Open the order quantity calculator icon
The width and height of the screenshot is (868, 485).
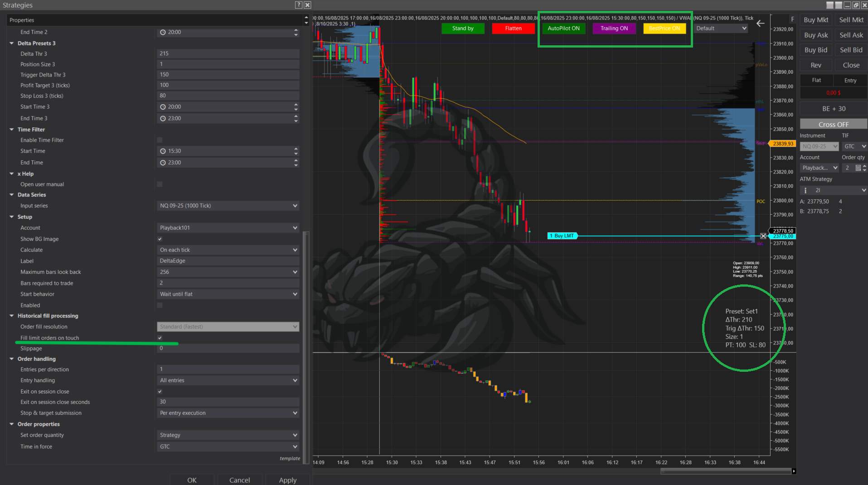[858, 168]
